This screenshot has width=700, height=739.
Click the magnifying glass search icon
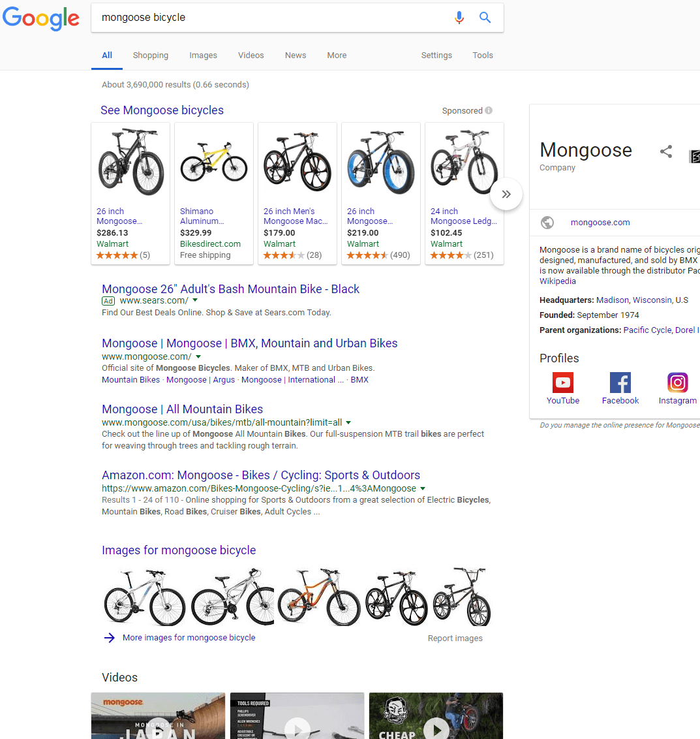click(x=485, y=18)
